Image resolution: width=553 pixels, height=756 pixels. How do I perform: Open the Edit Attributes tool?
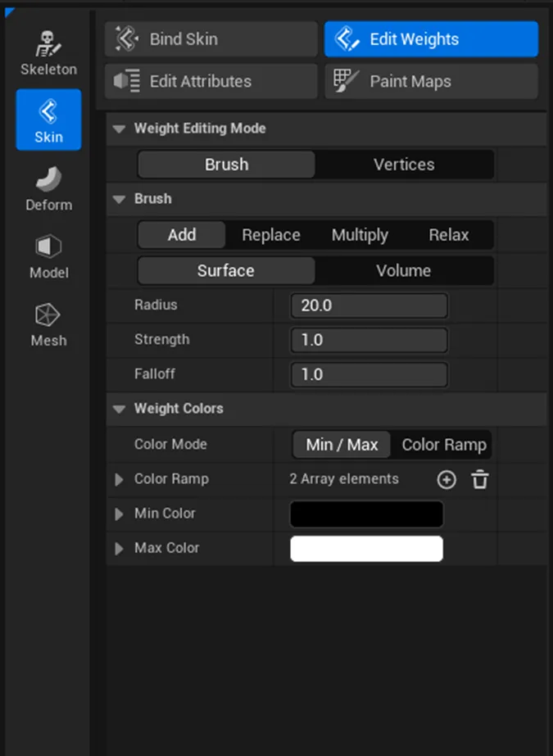(211, 82)
